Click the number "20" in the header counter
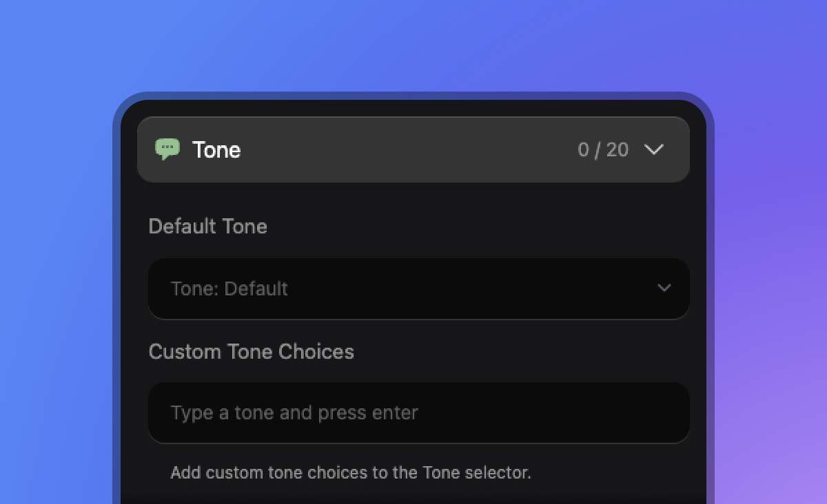Screen dimensions: 827x504 (x=617, y=150)
